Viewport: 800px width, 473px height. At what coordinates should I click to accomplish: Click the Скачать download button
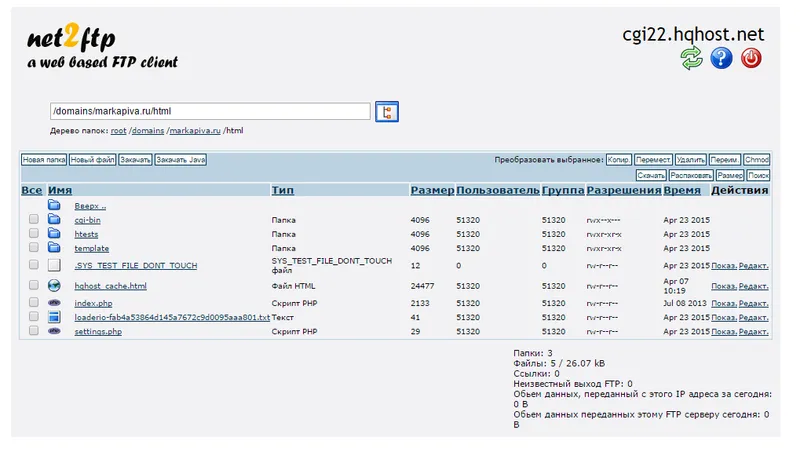[x=651, y=175]
